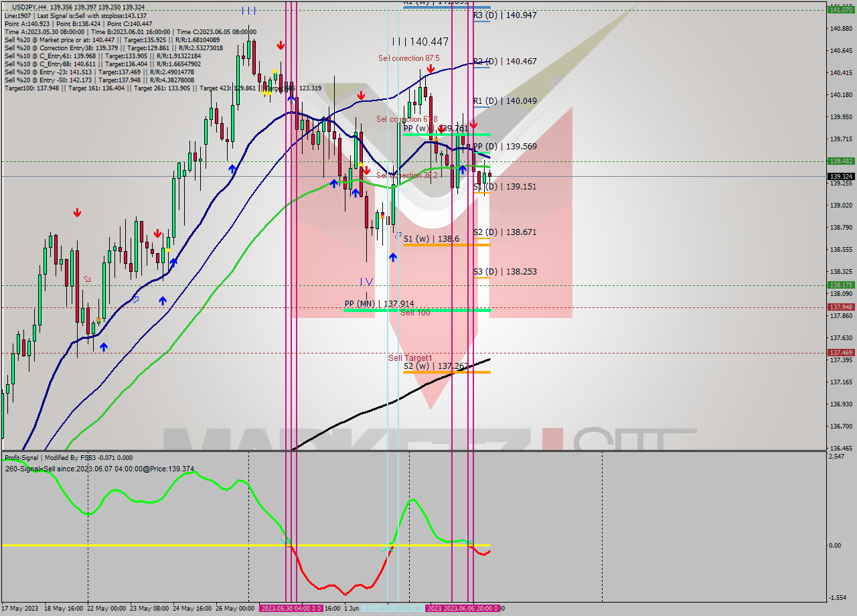Click the '| | | 140.447' wave label
Image resolution: width=857 pixels, height=616 pixels.
coord(420,42)
